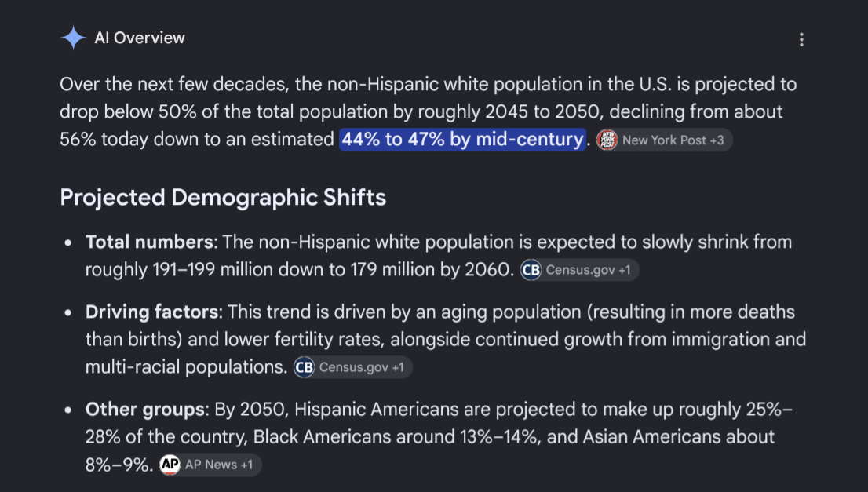Click the bold Driving factors label
This screenshot has width=868, height=492.
pyautogui.click(x=151, y=312)
